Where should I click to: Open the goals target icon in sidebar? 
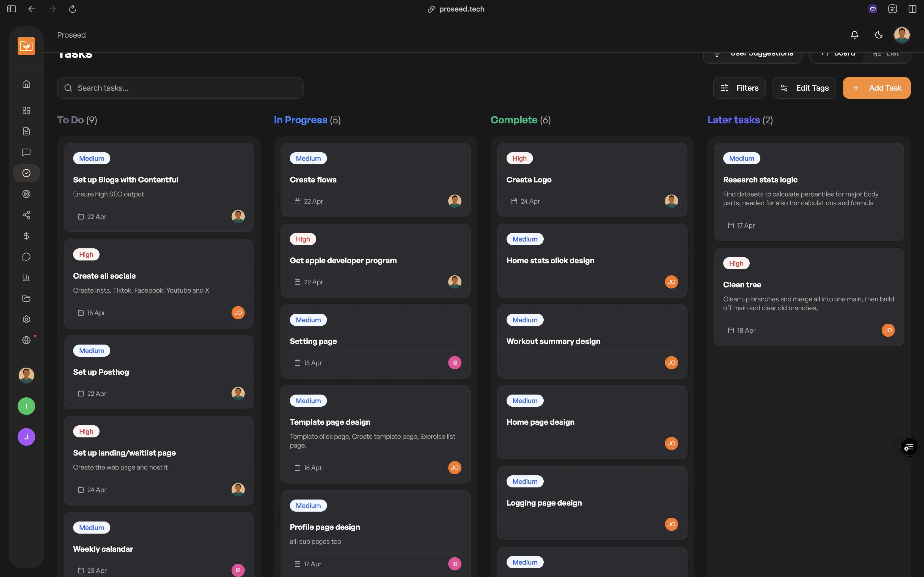coord(26,194)
